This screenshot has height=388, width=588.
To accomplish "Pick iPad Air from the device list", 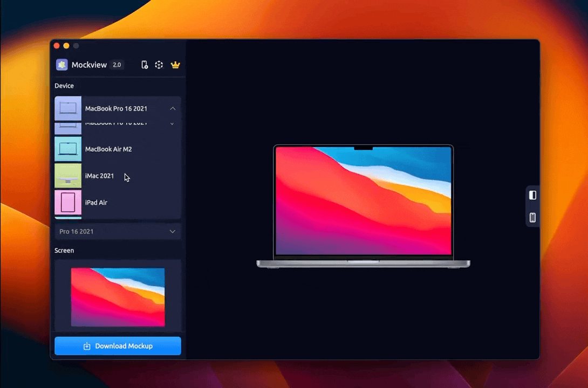I will point(97,203).
